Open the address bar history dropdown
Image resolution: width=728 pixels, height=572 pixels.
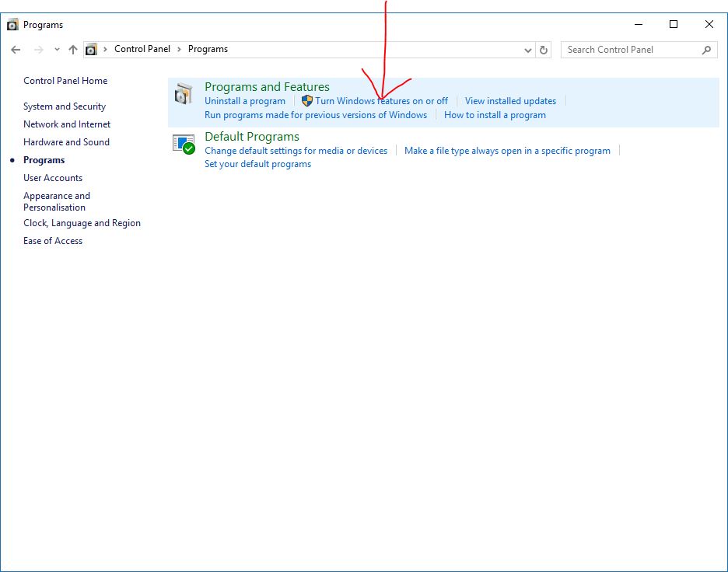pyautogui.click(x=527, y=49)
